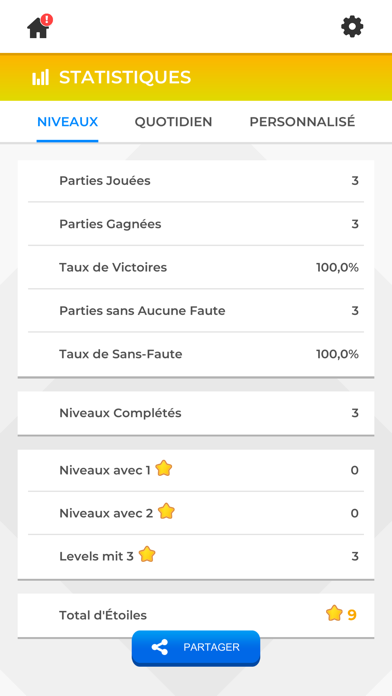The width and height of the screenshot is (392, 696).
Task: Click the star next to Niveaux avec 2
Action: pos(166,511)
